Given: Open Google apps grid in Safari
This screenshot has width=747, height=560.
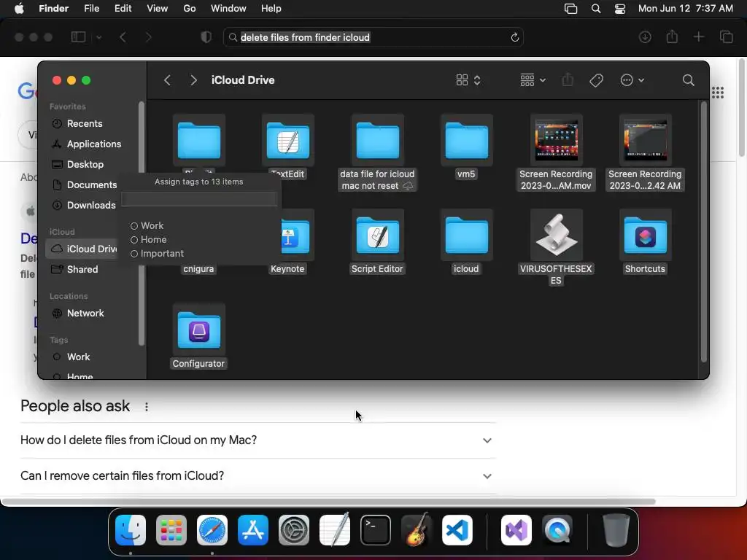Looking at the screenshot, I should [718, 93].
